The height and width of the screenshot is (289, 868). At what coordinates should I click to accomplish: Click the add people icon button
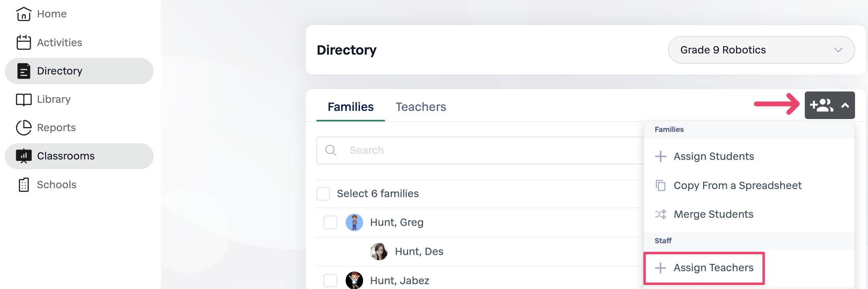pos(821,105)
